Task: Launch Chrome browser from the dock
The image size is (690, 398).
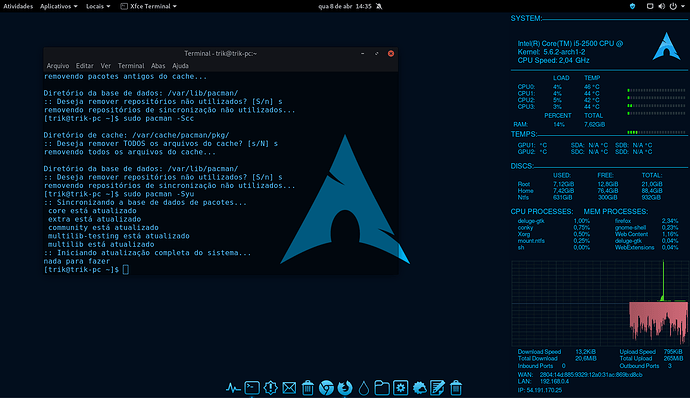Action: coord(326,388)
